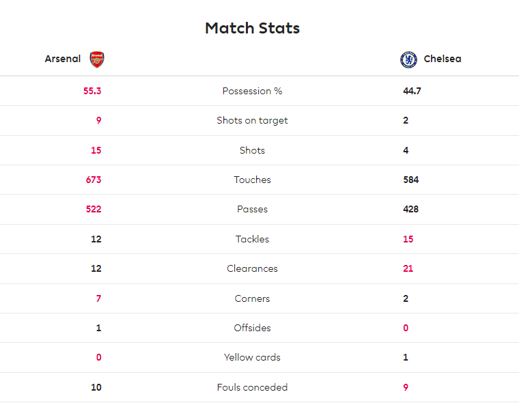Select Arsenal's 55.3 possession value
The width and height of the screenshot is (519, 420).
(x=92, y=91)
